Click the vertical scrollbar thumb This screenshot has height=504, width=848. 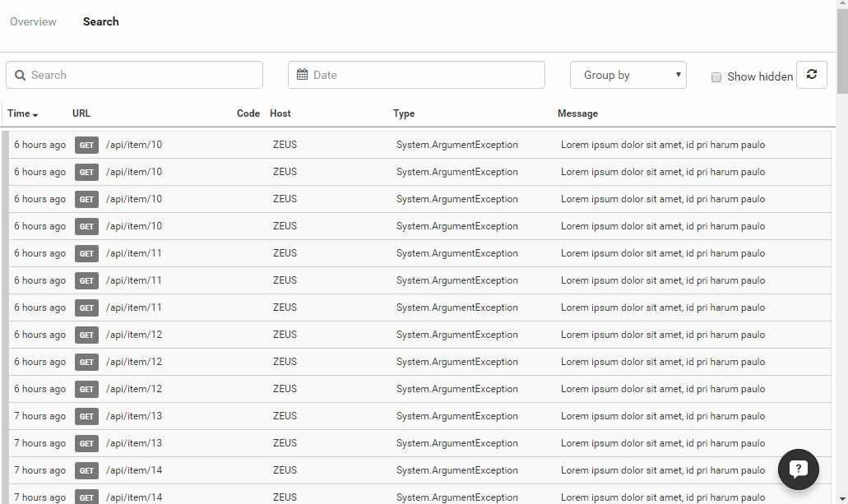tap(842, 51)
